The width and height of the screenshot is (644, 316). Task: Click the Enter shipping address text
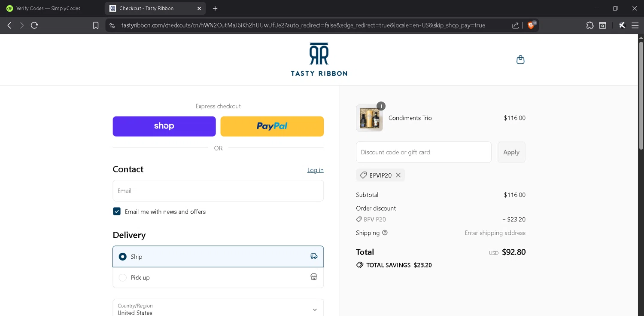[495, 233]
